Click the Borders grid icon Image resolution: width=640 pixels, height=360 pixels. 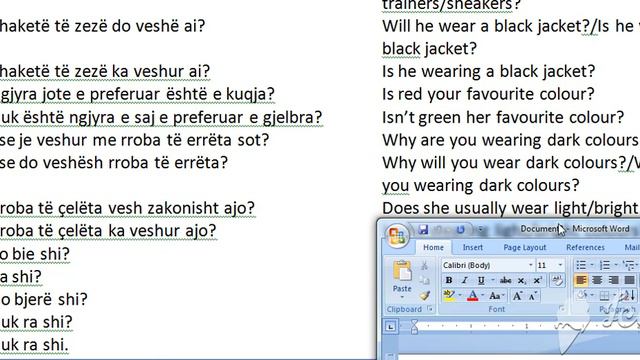[604, 296]
